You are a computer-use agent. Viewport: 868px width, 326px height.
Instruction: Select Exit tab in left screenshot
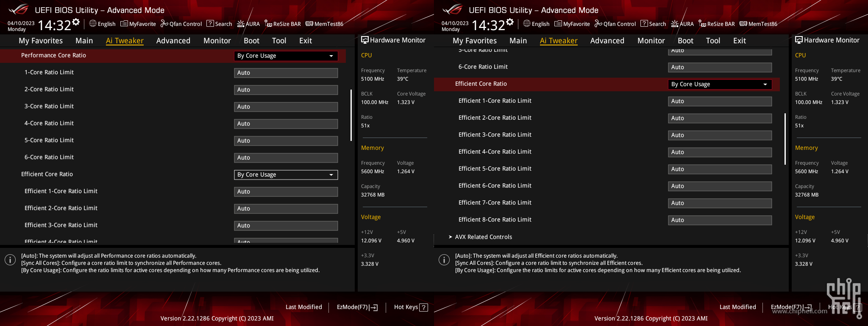pos(306,41)
